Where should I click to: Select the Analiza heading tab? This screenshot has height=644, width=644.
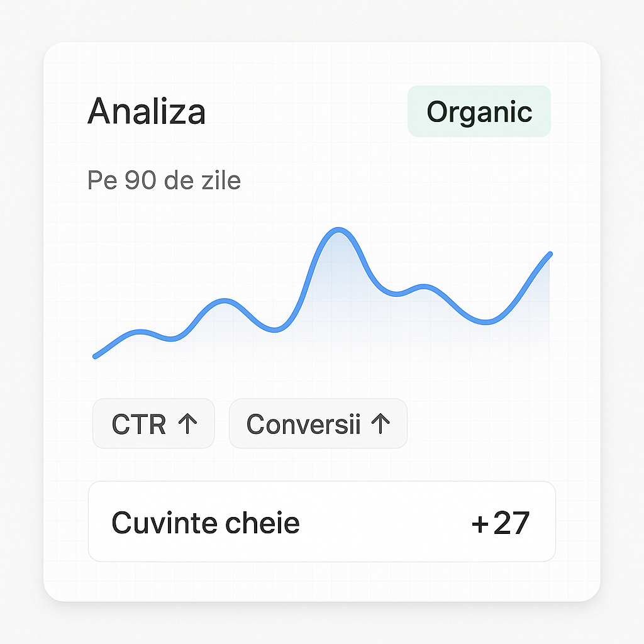tap(147, 112)
